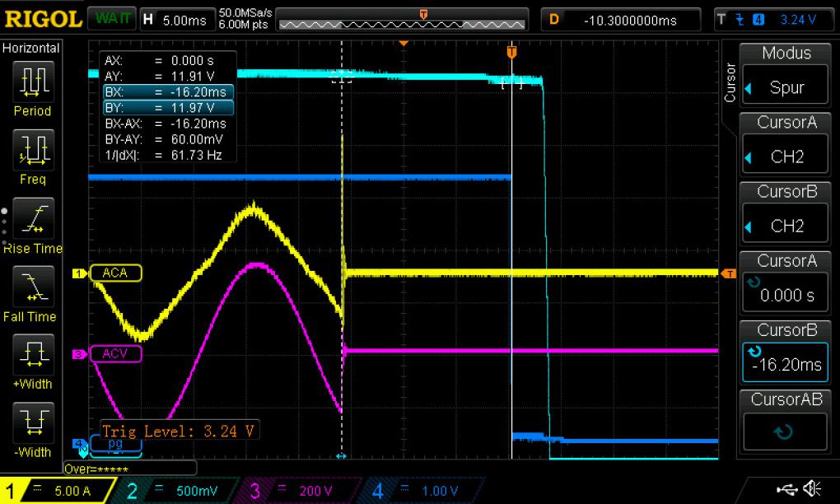Click the BY = 11.97 V cursor readout

pos(168,108)
